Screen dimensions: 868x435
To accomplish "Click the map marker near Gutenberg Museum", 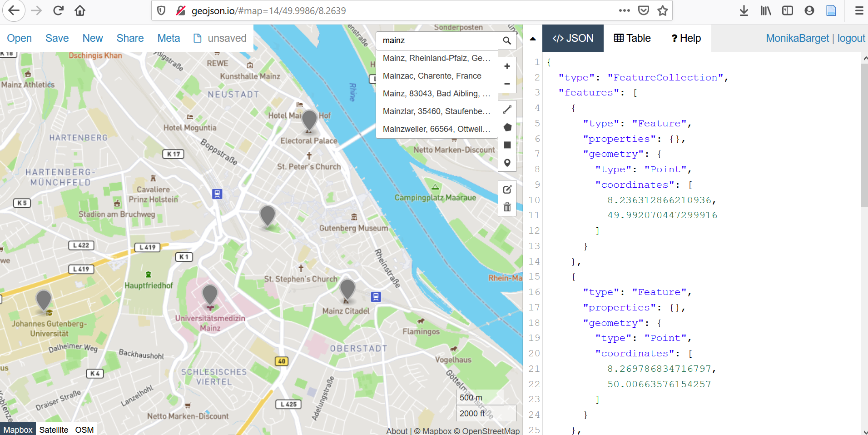I will pos(268,216).
